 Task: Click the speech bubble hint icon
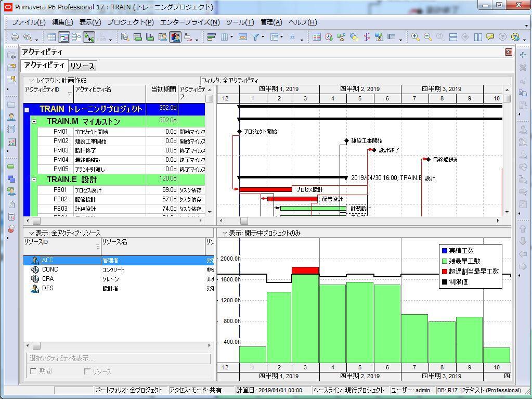(x=489, y=37)
